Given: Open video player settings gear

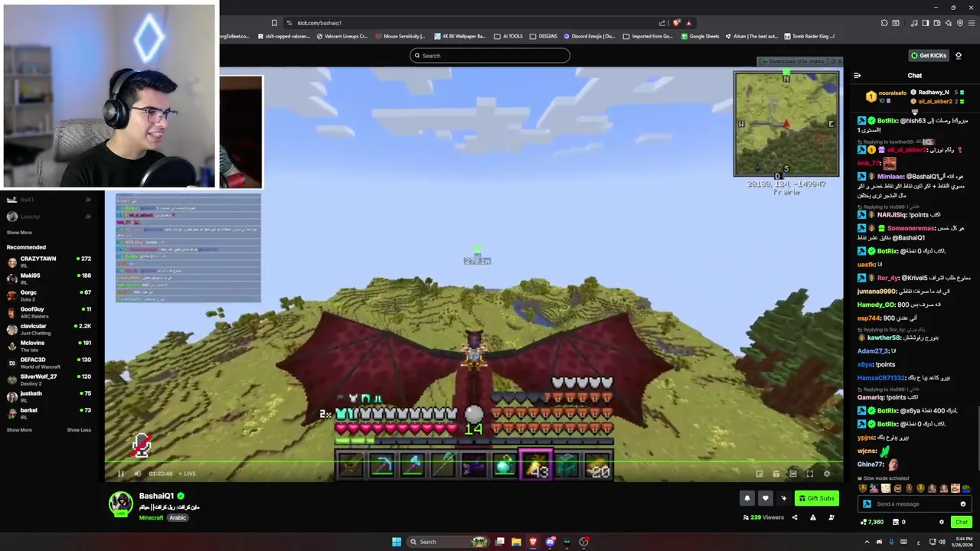Looking at the screenshot, I should click(827, 474).
